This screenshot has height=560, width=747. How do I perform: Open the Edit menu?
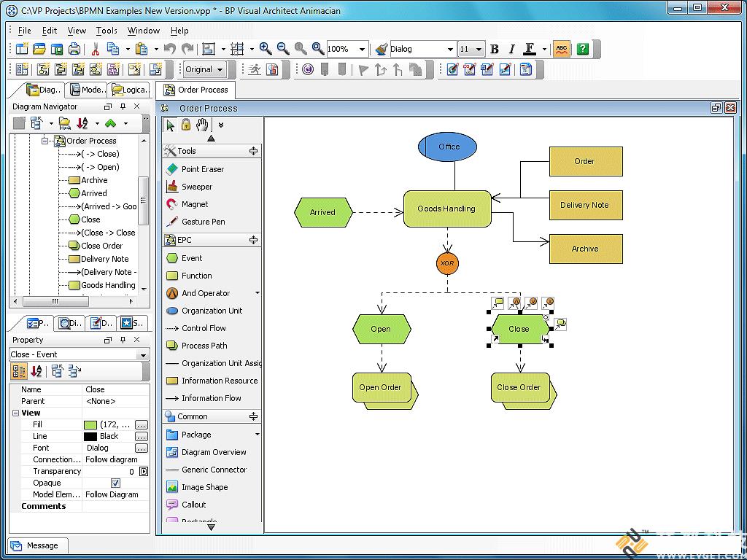pyautogui.click(x=50, y=31)
